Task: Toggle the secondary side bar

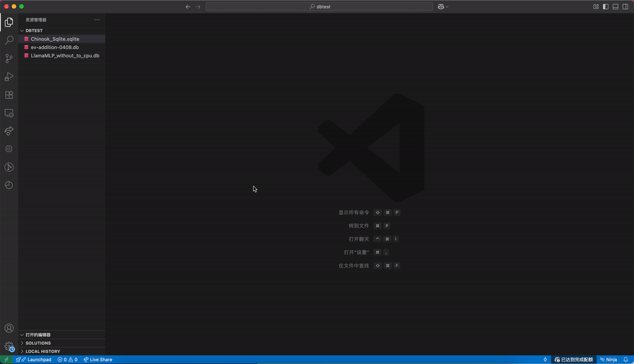Action: coord(625,6)
